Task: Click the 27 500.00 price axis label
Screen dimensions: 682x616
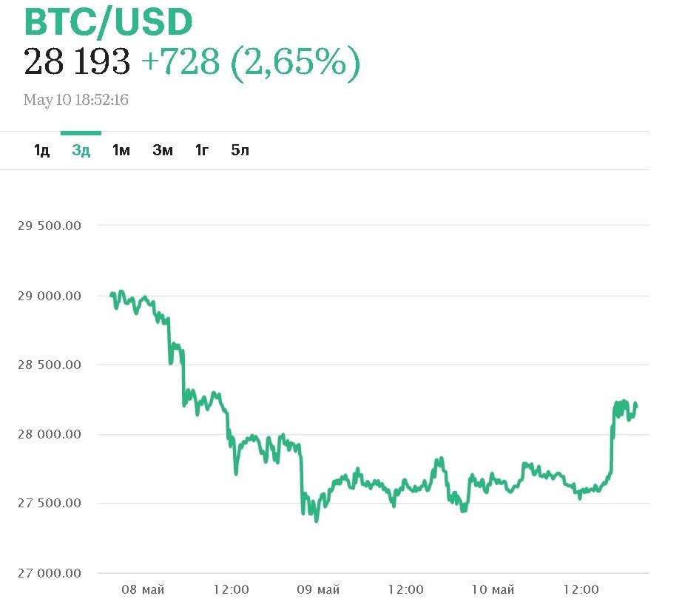Action: tap(49, 504)
